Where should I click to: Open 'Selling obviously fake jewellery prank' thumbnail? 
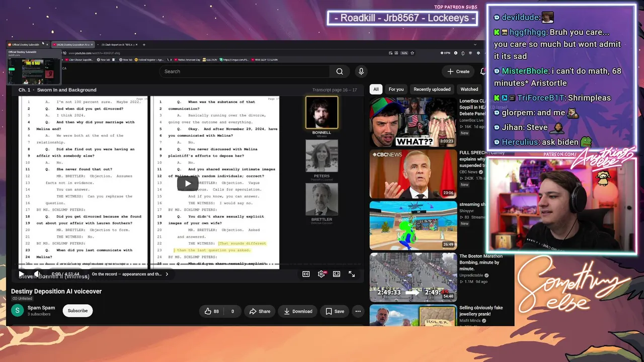[413, 315]
